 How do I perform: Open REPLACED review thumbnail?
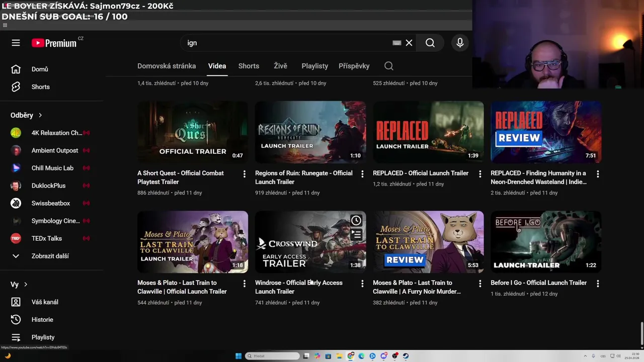(546, 132)
